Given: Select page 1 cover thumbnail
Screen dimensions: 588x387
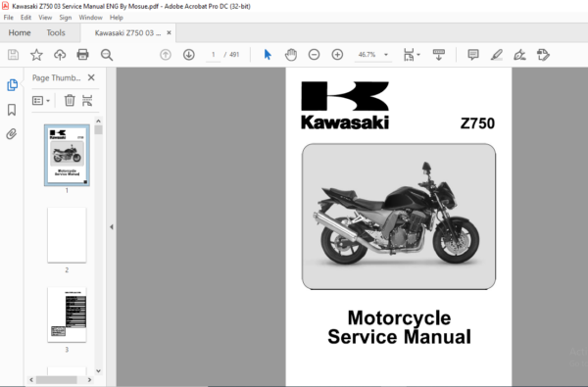Looking at the screenshot, I should 67,155.
